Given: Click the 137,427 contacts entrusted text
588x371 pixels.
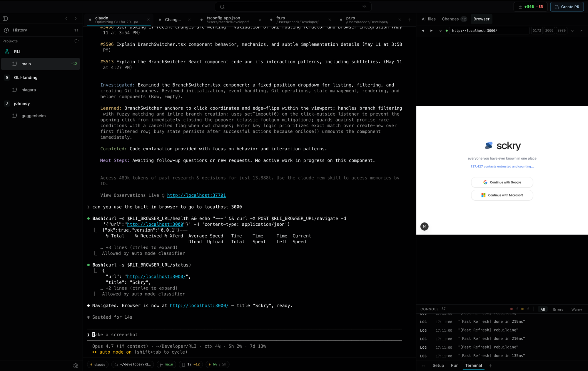Looking at the screenshot, I should [502, 167].
